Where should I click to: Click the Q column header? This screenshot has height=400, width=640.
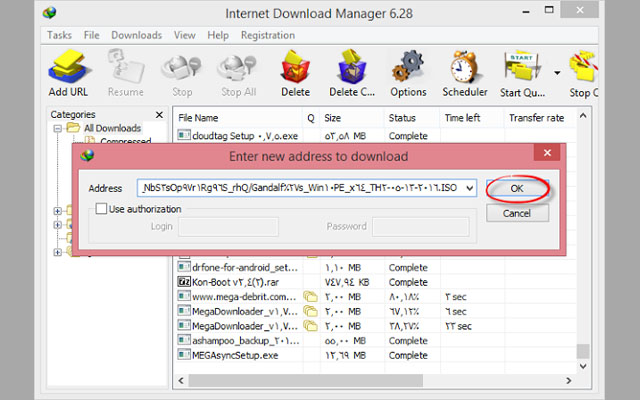tap(311, 118)
